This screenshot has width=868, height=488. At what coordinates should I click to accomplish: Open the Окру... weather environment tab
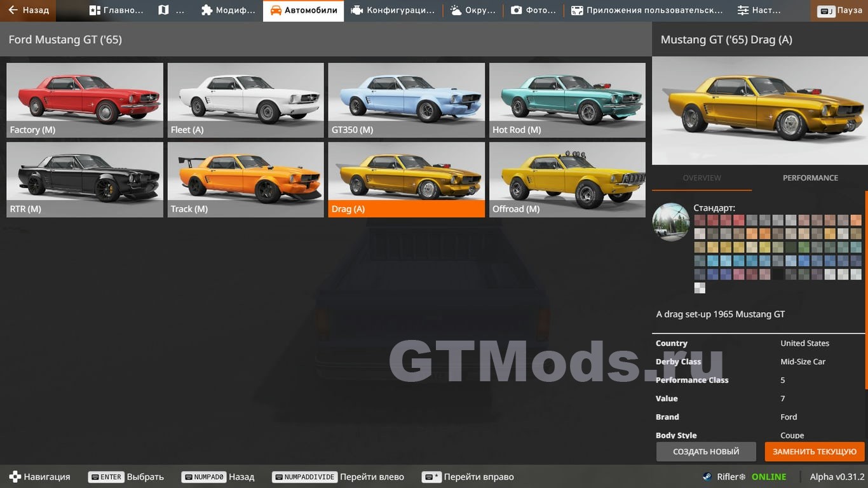tap(473, 10)
